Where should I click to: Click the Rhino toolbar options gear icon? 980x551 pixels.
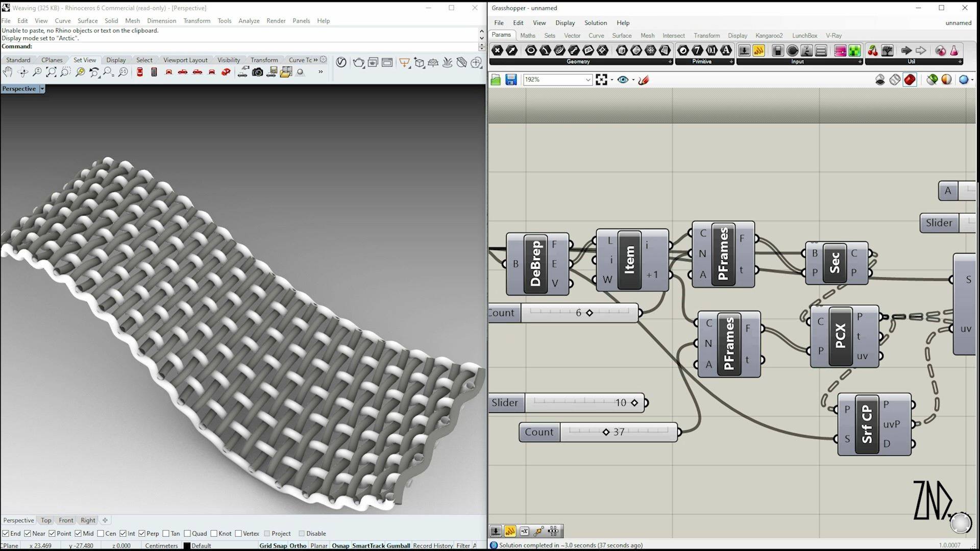coord(323,60)
